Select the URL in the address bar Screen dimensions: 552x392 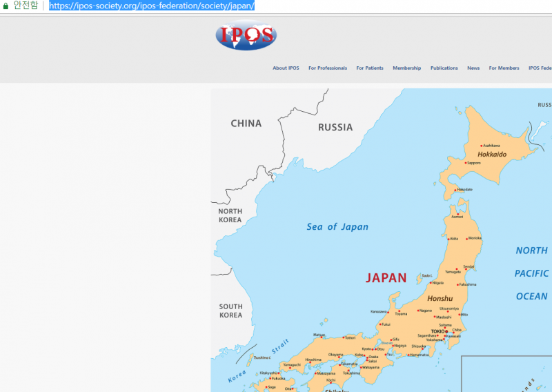coord(152,6)
